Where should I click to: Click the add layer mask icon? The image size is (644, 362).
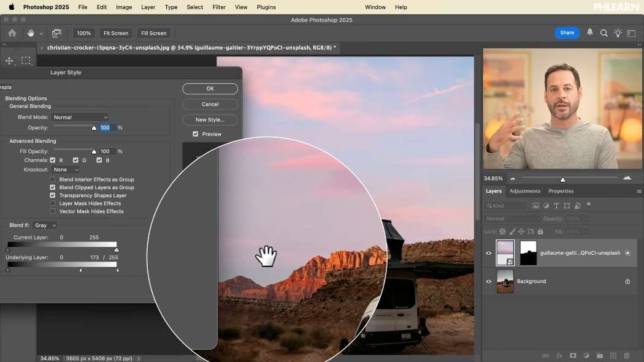tap(572, 356)
